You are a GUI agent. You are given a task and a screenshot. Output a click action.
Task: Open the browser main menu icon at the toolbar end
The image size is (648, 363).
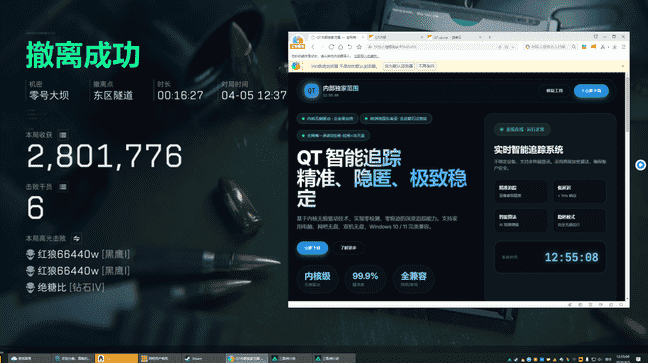click(x=623, y=47)
